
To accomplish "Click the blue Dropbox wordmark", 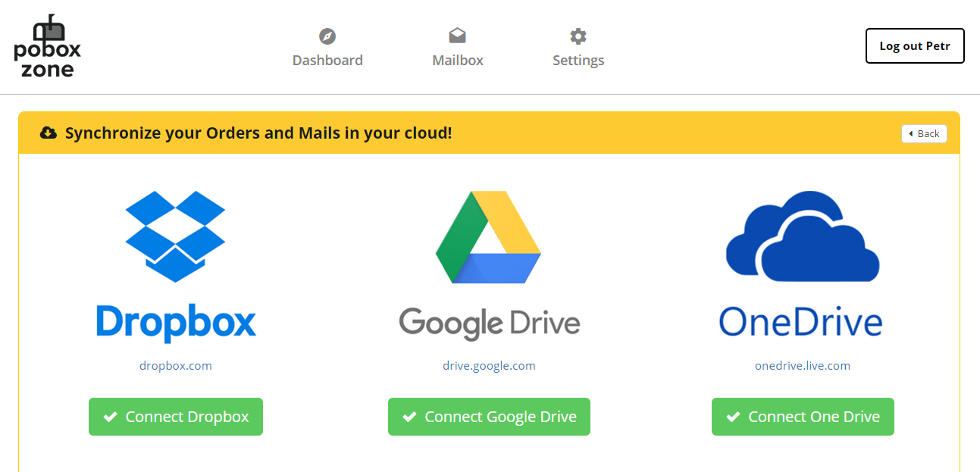I will [x=176, y=322].
